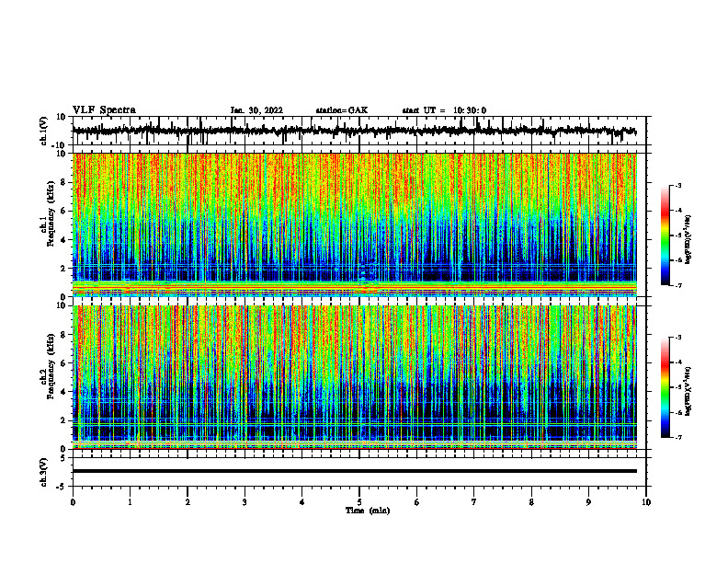Click time axis tick label '7'
This screenshot has height=563, width=728.
474,502
